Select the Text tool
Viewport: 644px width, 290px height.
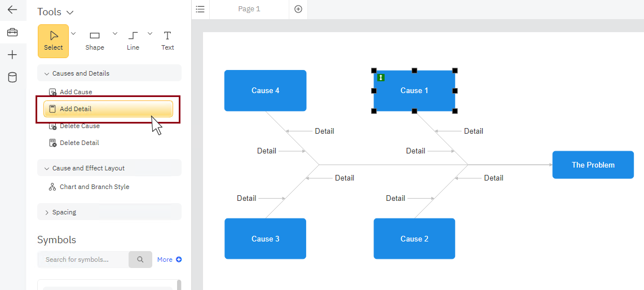[167, 41]
